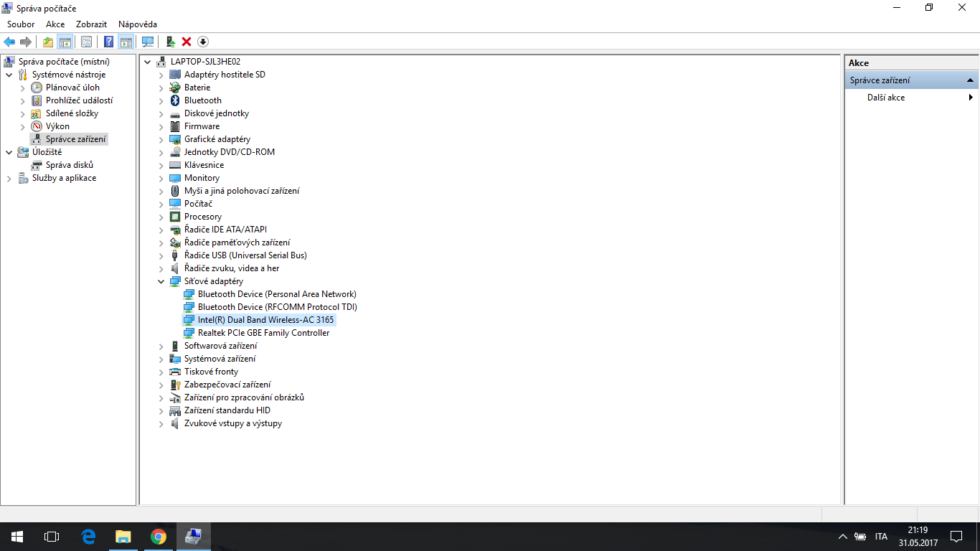
Task: Collapse Systémové nástroje in the left tree
Action: pos(9,75)
